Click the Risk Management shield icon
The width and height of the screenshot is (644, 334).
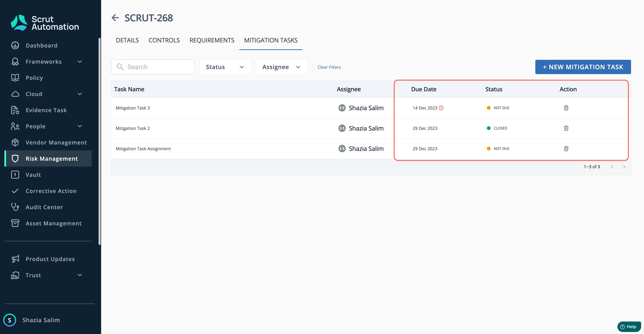(15, 158)
